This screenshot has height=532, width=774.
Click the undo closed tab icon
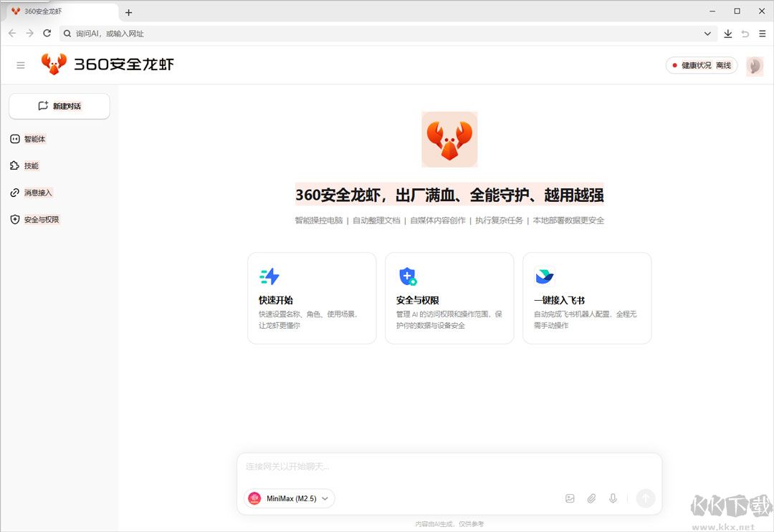pos(745,34)
